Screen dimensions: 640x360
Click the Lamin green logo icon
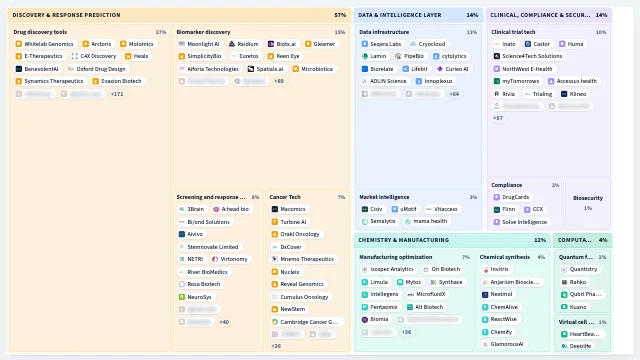tap(364, 56)
